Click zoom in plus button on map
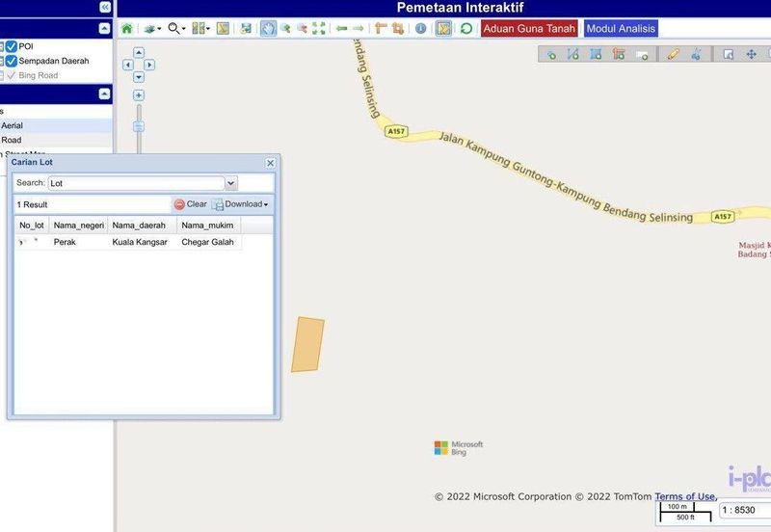Viewport: 771px width, 532px height. pyautogui.click(x=139, y=95)
